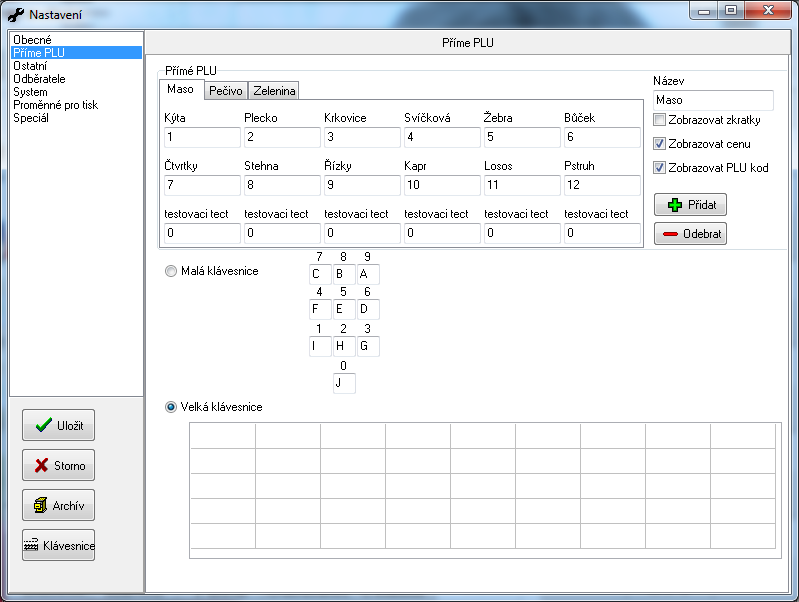Image resolution: width=799 pixels, height=602 pixels.
Task: Open Proměnné pro tisk settings section
Action: click(x=55, y=105)
